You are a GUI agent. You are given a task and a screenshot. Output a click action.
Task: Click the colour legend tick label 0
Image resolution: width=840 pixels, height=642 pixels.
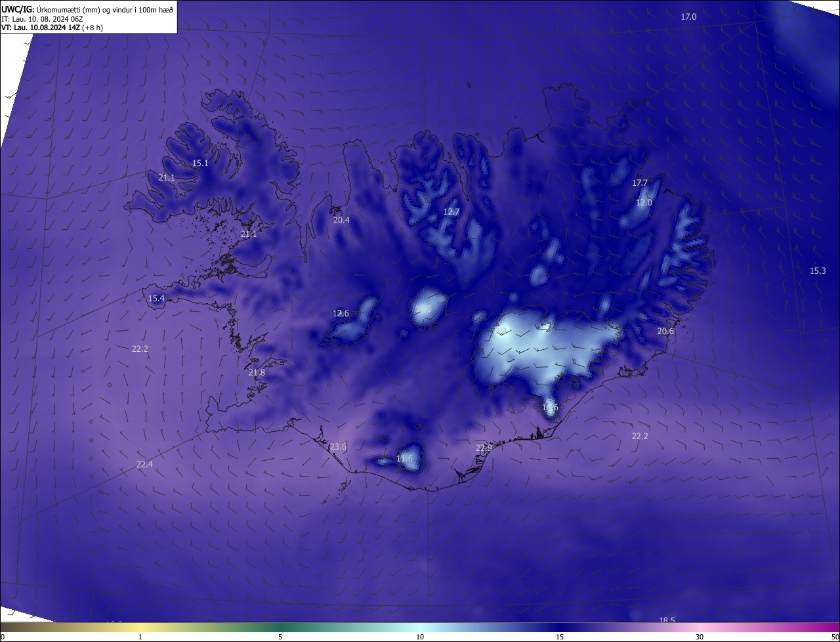3,637
